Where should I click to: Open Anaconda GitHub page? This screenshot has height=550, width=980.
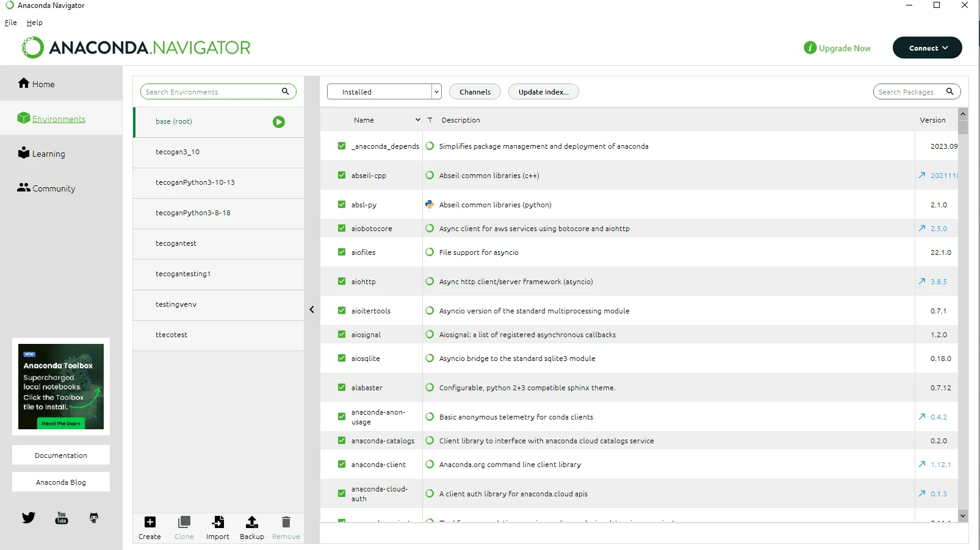tap(93, 518)
